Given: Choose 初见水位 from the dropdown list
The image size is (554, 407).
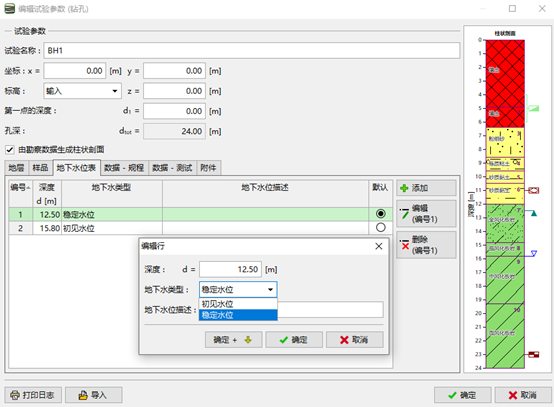Looking at the screenshot, I should 238,304.
